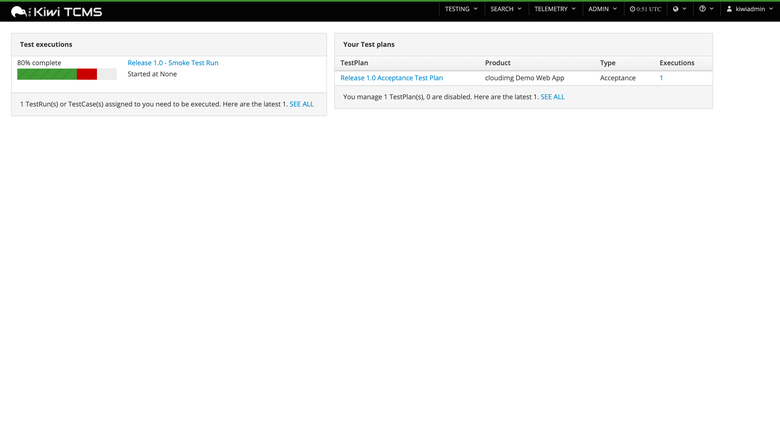This screenshot has width=780, height=439.
Task: Click SEE ALL under Your Test plans
Action: 553,96
